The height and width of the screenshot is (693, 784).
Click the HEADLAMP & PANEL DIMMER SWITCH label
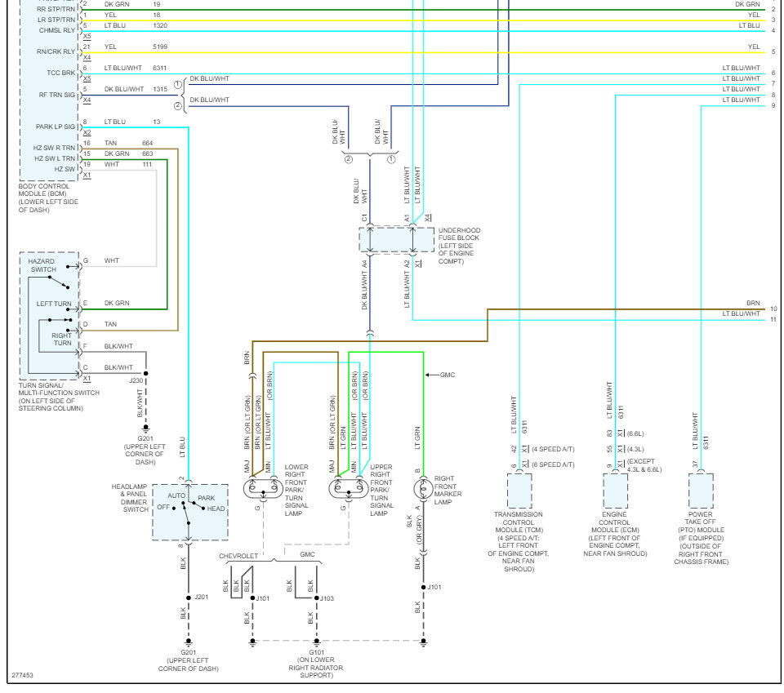pyautogui.click(x=130, y=498)
